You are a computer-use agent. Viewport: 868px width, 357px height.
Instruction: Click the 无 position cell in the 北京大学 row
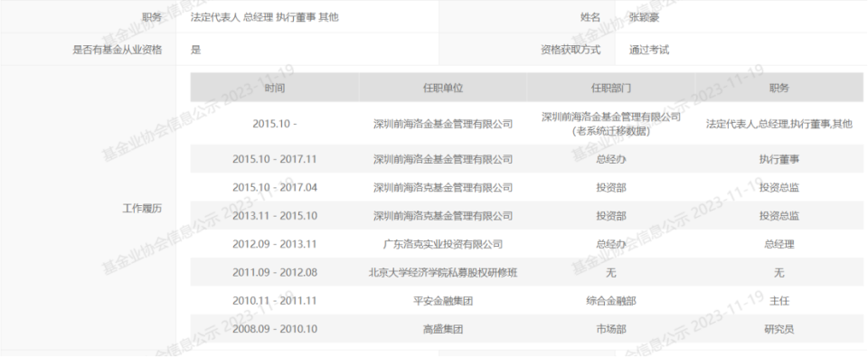(778, 272)
